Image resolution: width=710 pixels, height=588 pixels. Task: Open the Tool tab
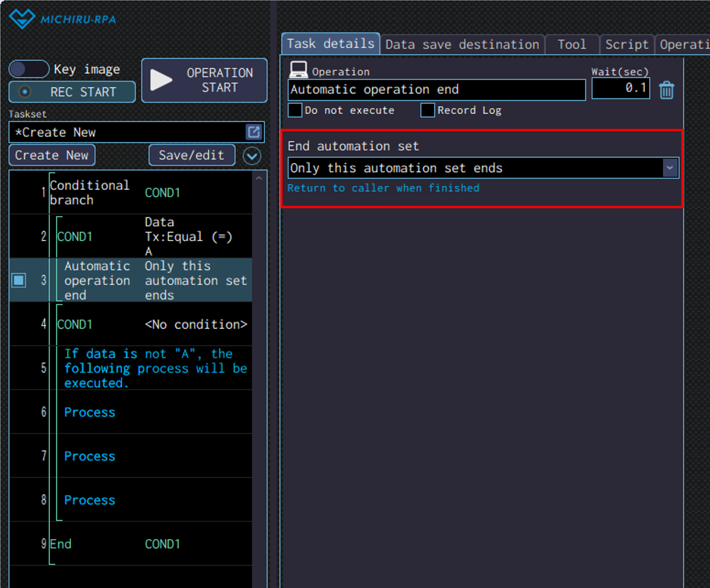(571, 45)
